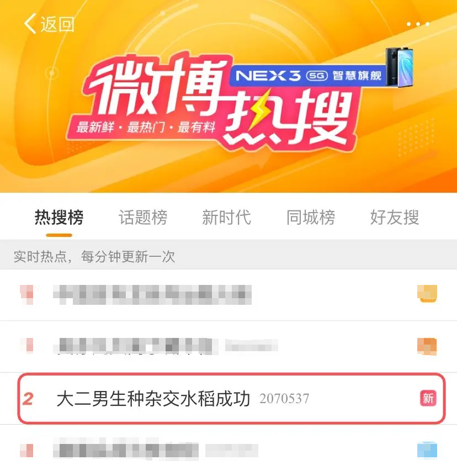Open the first blurred hot search entry
Screen dimensions: 457x476
(x=228, y=294)
